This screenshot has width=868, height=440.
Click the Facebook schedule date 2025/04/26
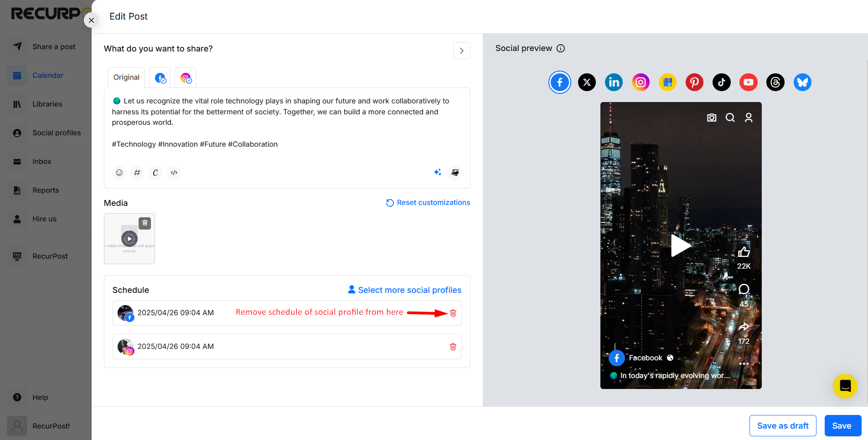pyautogui.click(x=176, y=313)
